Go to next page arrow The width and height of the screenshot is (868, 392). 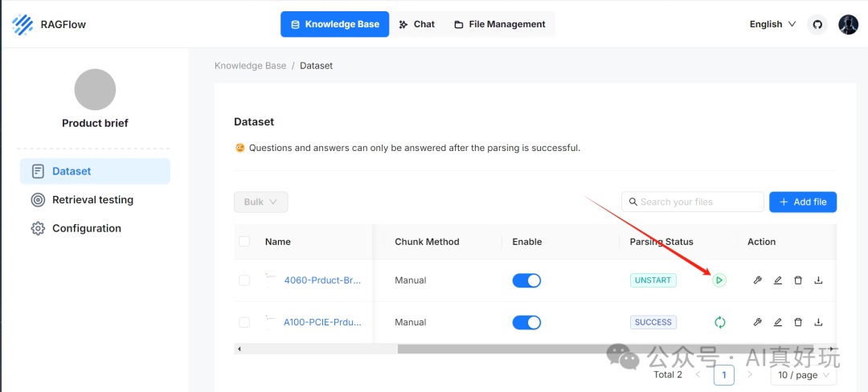[750, 375]
